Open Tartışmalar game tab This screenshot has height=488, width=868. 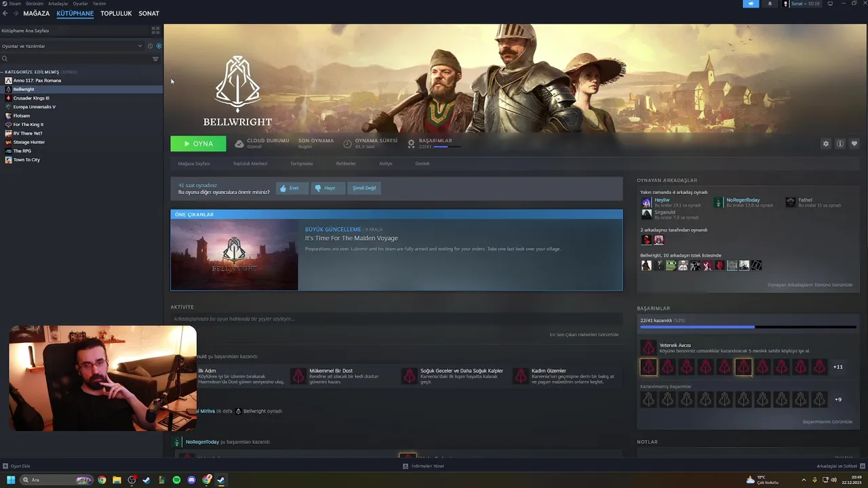pos(302,163)
